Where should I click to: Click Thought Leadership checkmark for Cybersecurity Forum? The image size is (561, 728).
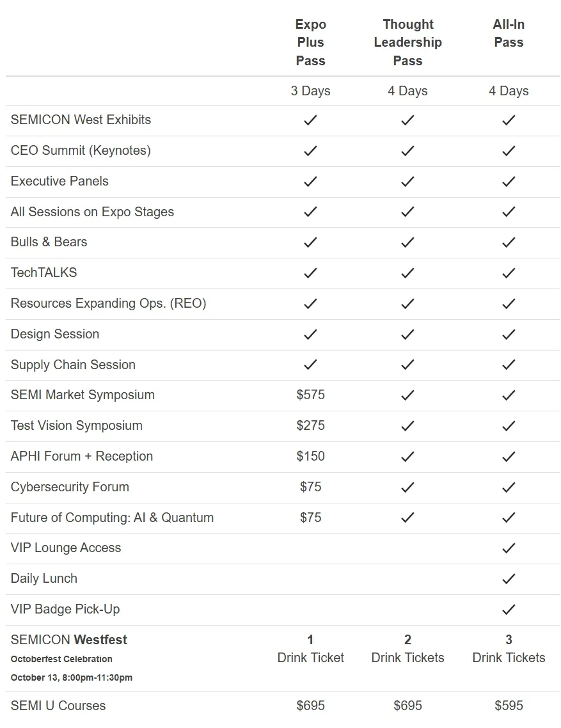click(407, 487)
